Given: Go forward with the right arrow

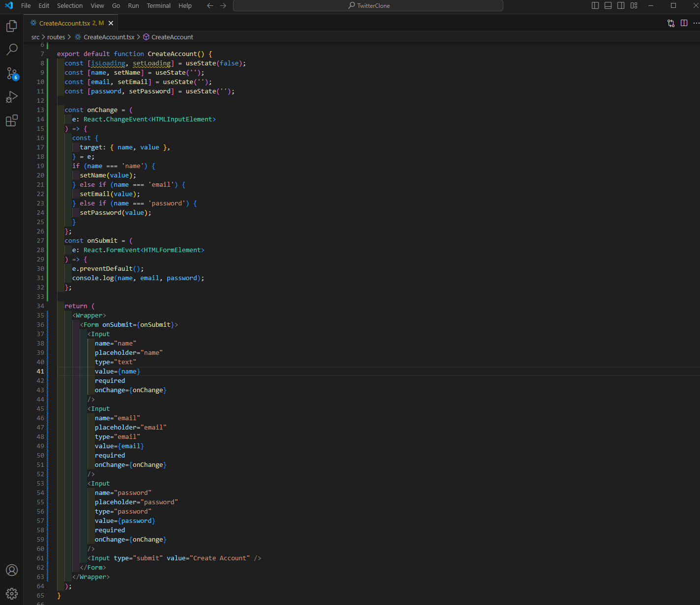Looking at the screenshot, I should (x=223, y=6).
